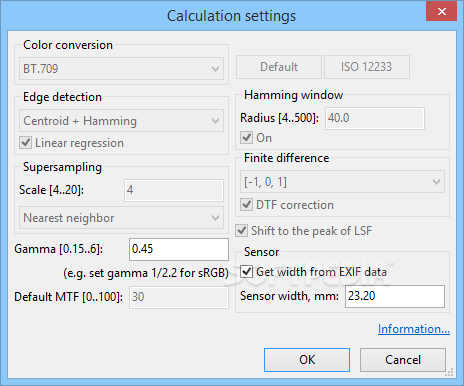Open the Nearest neighbor supersampling dropdown

tap(121, 218)
